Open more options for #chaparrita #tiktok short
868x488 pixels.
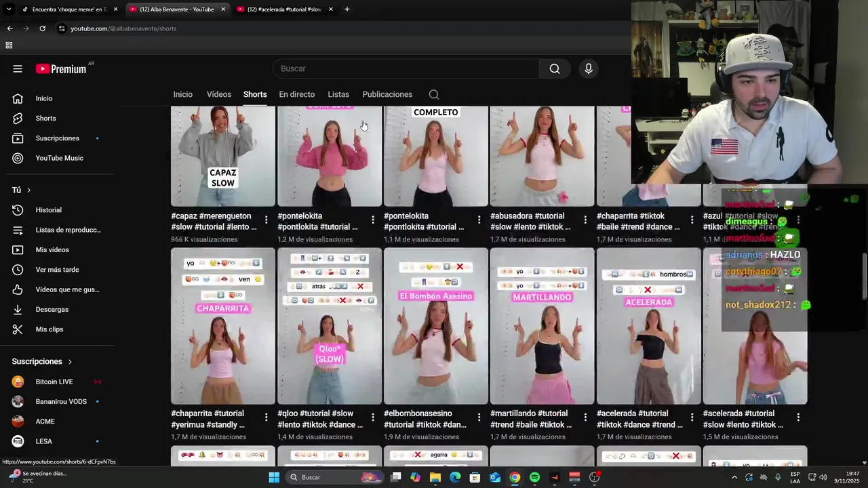coord(692,220)
